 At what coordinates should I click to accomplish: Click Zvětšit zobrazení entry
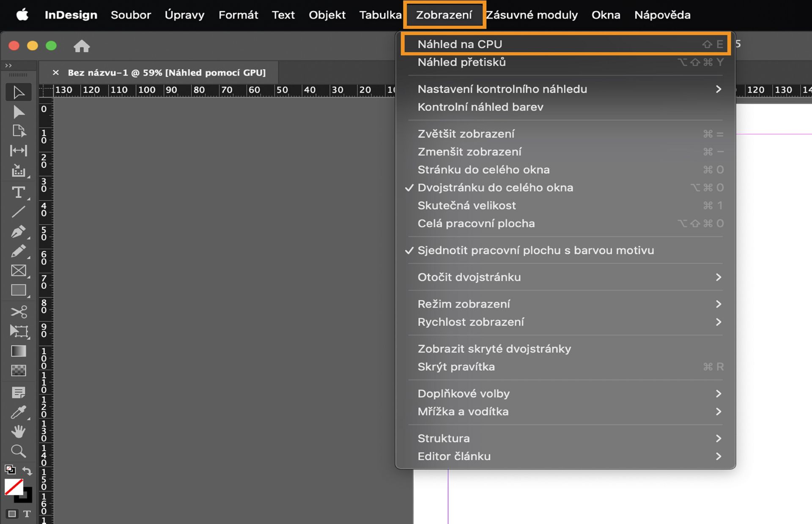466,134
